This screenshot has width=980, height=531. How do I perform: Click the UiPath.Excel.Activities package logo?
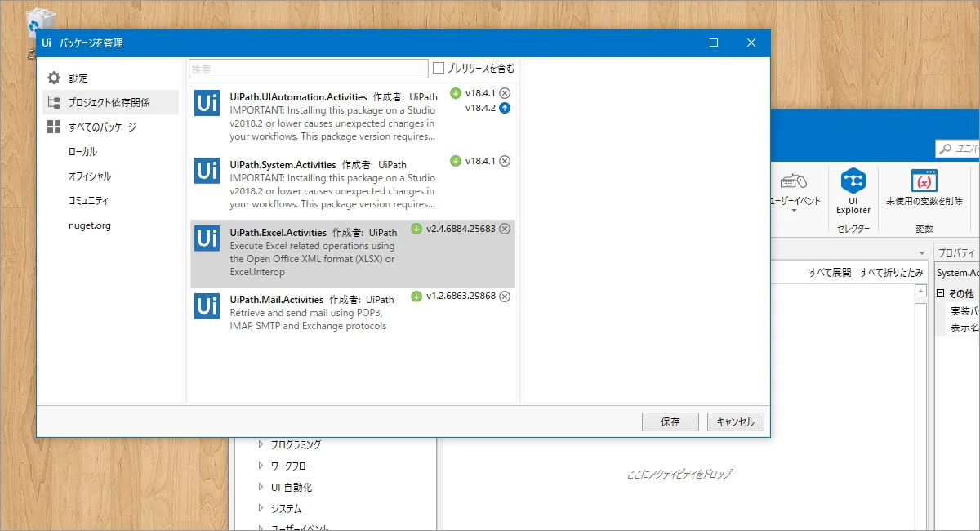click(207, 238)
